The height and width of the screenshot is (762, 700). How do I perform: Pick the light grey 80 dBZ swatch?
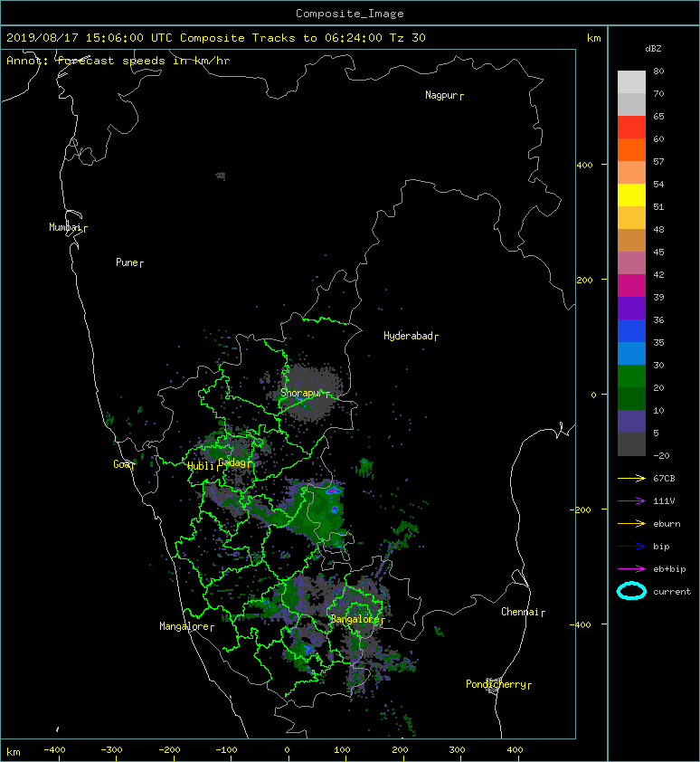[x=631, y=81]
